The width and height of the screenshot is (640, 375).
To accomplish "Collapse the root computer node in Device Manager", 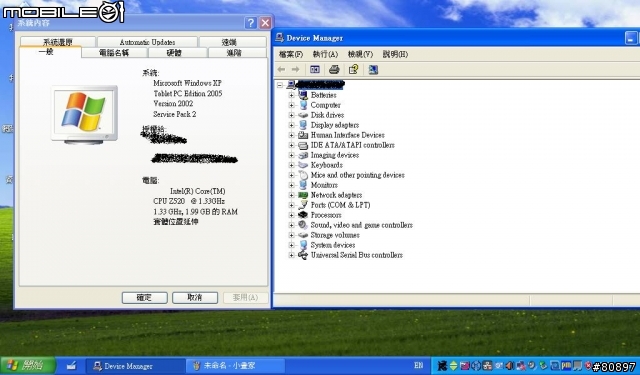I will (x=280, y=85).
